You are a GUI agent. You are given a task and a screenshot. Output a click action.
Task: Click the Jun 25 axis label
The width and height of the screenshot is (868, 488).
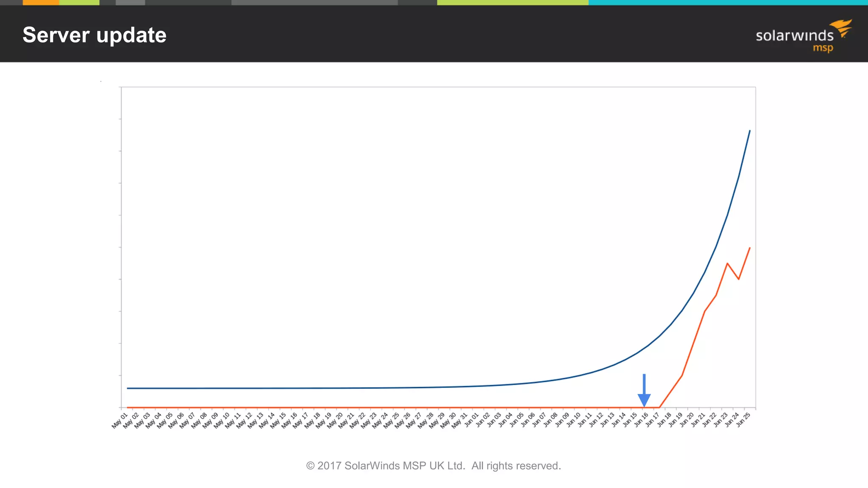point(744,419)
